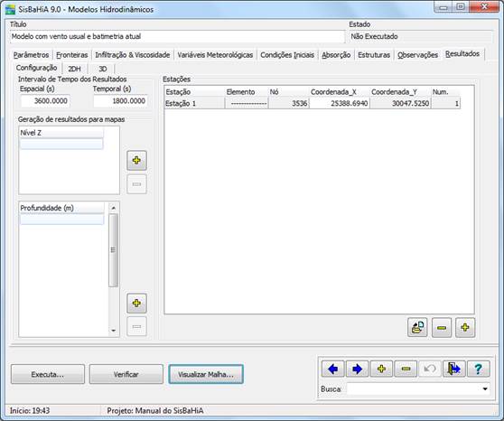This screenshot has height=421, width=504.
Task: Open the Absorção tab
Action: pyautogui.click(x=336, y=55)
